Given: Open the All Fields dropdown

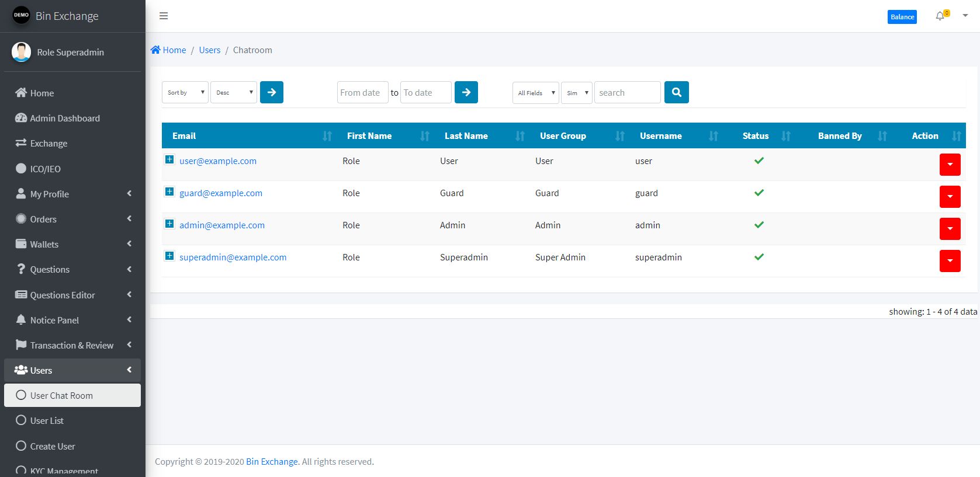Looking at the screenshot, I should click(x=536, y=93).
